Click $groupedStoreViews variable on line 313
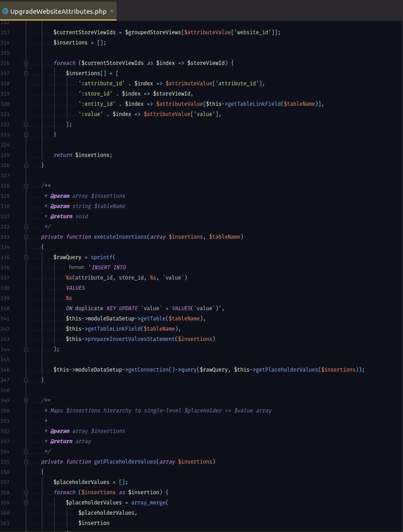Screen dimensions: 403x532 [x=153, y=32]
